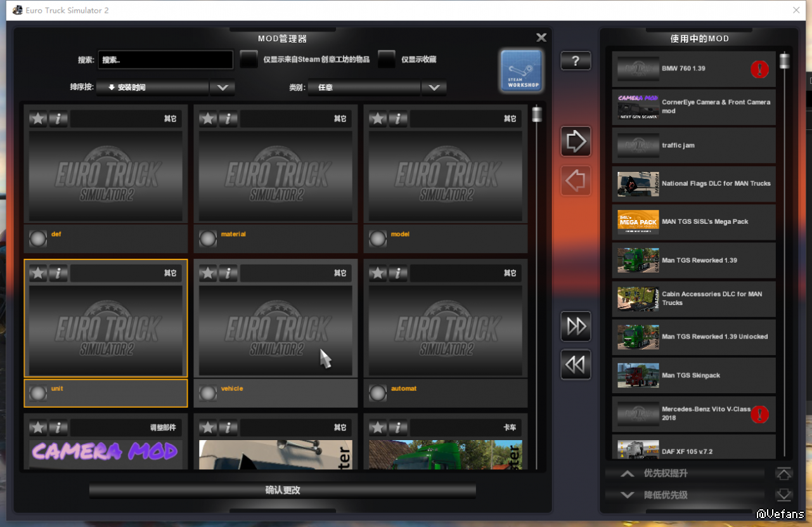
Task: Favorite the Camera Mod card
Action: click(x=38, y=428)
